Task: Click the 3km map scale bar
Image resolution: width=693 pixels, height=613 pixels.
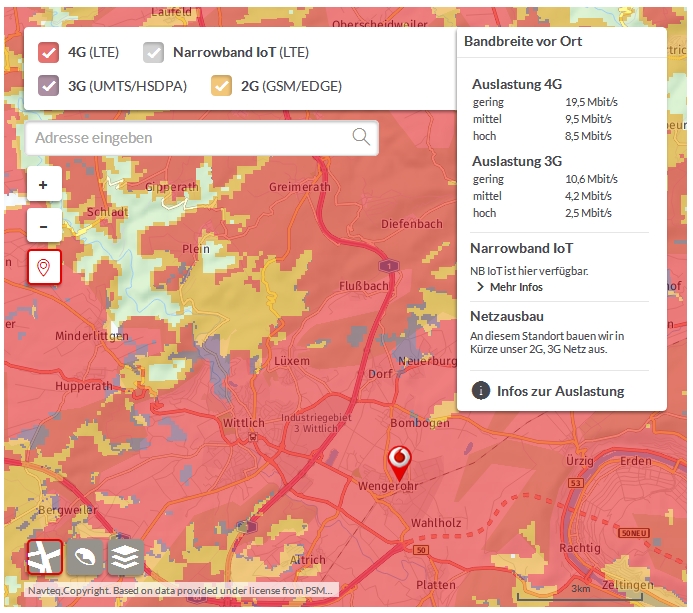Action: point(580,593)
